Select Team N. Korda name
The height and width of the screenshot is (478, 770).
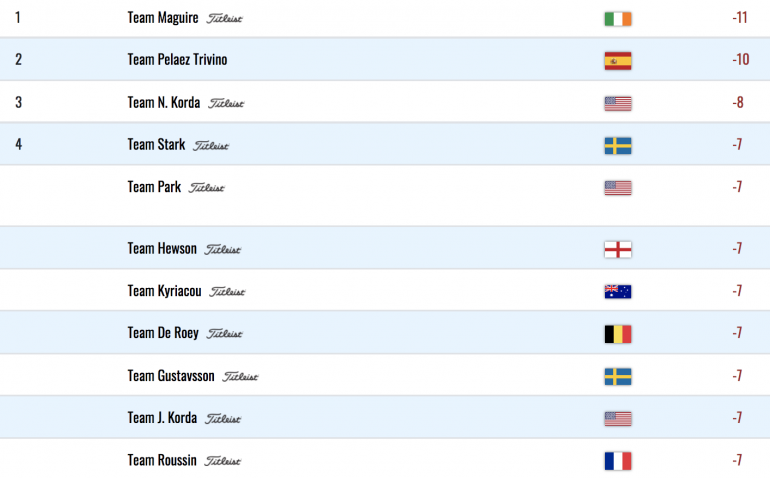point(164,102)
